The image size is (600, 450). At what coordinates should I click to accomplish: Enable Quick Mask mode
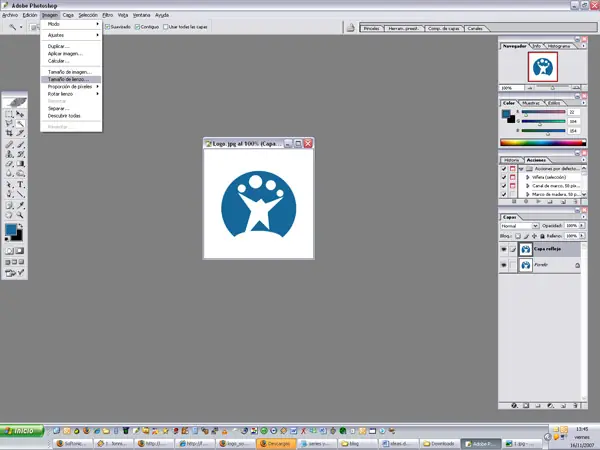20,251
